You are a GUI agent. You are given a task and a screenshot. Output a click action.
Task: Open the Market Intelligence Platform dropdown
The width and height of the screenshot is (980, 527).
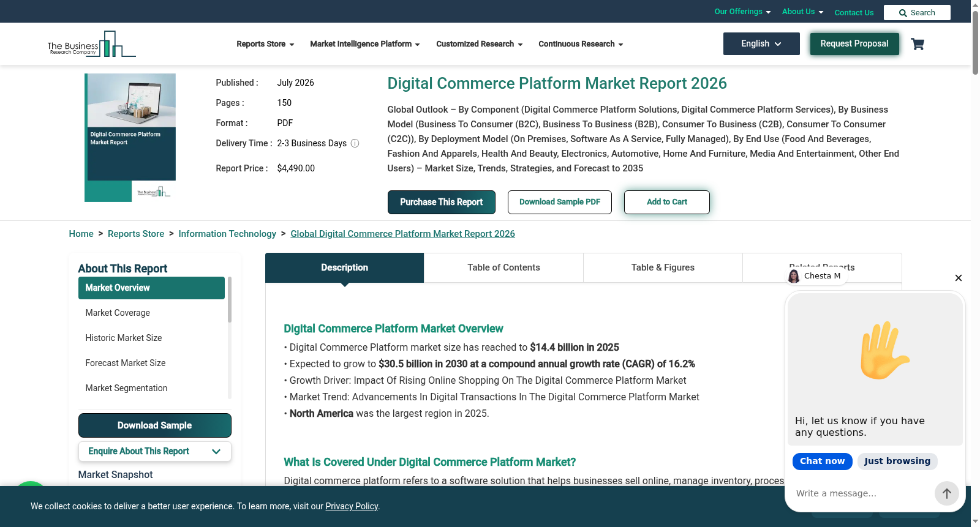(364, 44)
